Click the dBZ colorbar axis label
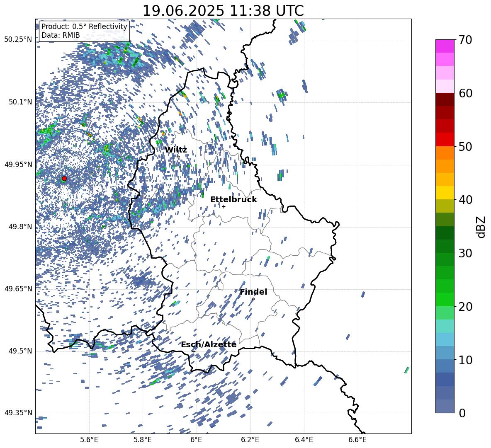This screenshot has height=448, width=491. pyautogui.click(x=481, y=227)
